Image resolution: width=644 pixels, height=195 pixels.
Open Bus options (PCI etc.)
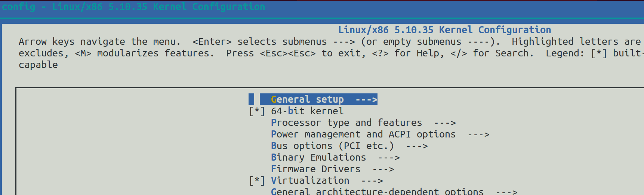332,146
